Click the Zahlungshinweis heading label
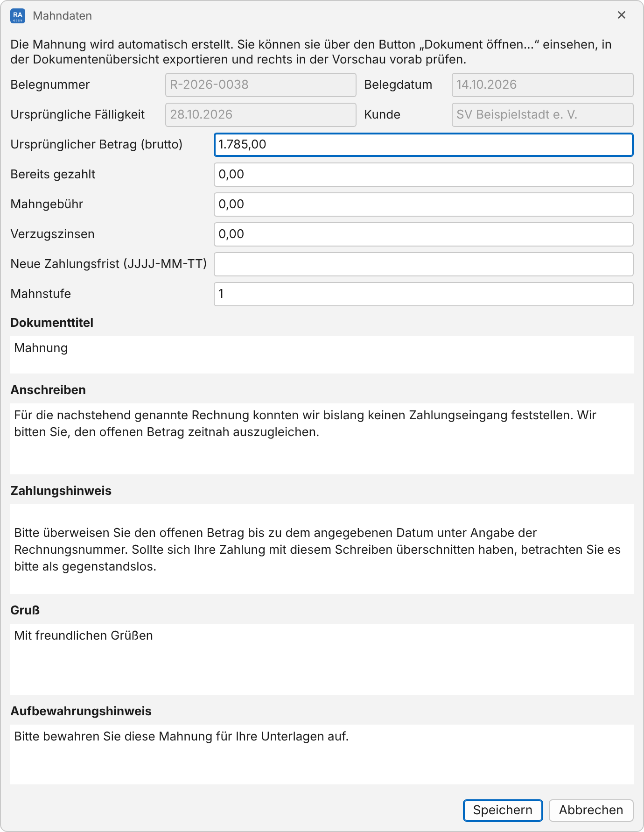 [x=61, y=491]
